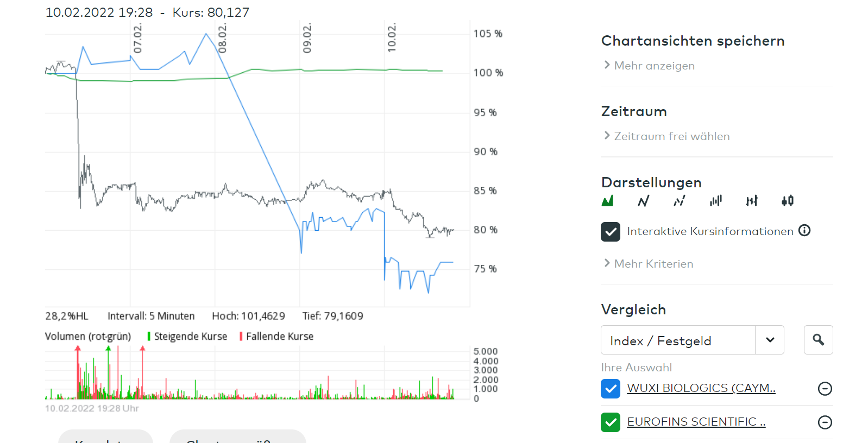Disable Interaktive Kursinformationen
Viewport: 868px width, 443px height.
point(611,232)
